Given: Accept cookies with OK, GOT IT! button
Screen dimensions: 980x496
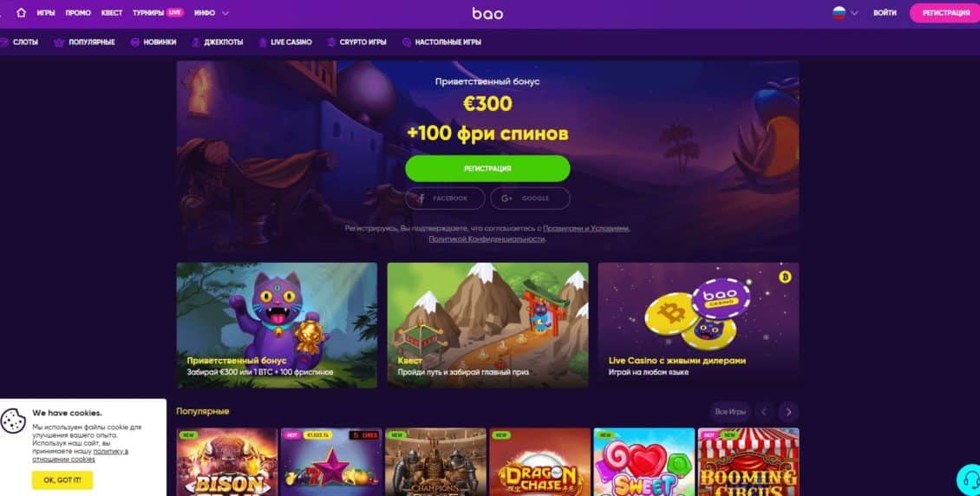Looking at the screenshot, I should [62, 480].
